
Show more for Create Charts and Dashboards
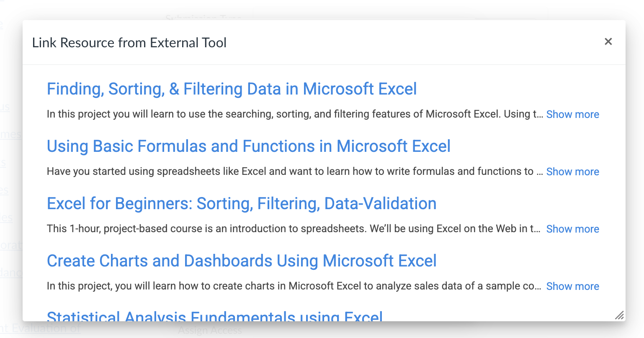(x=572, y=287)
